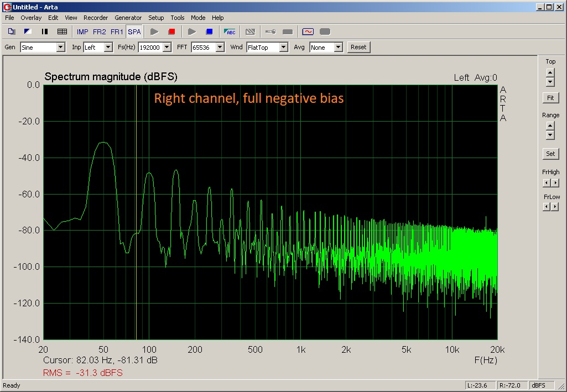Click the 'Left Avg:0' plot label
Viewport: 567px width, 392px height.
[476, 77]
